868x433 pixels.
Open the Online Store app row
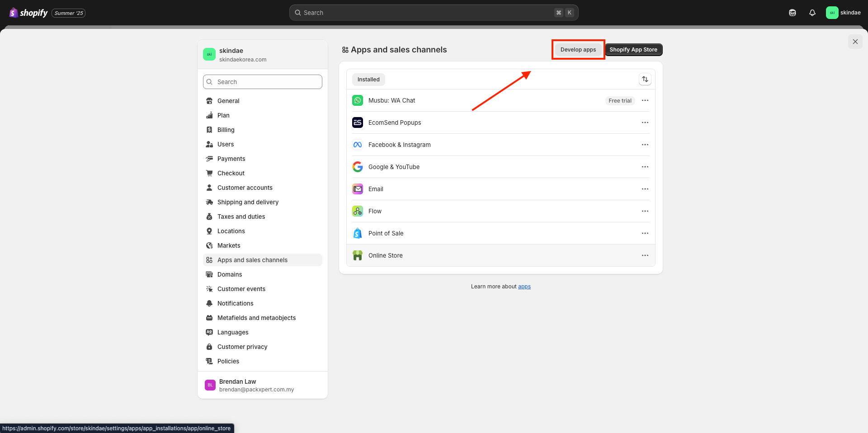[501, 255]
